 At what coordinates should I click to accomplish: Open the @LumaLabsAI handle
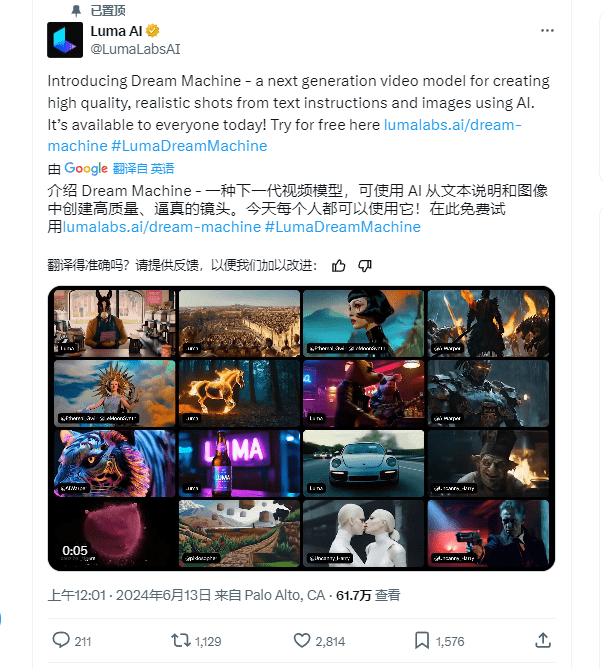point(135,49)
